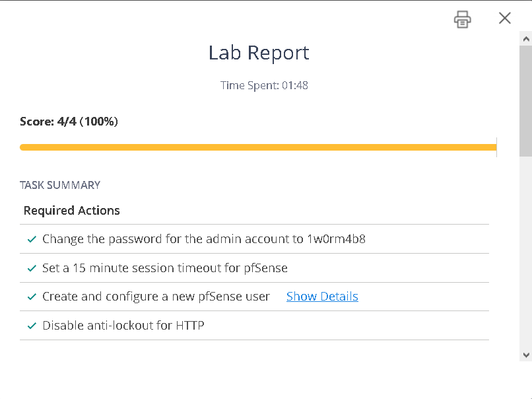Viewport: 532px width, 399px height.
Task: Select the 'Change the password for the admin' row
Action: (x=203, y=239)
